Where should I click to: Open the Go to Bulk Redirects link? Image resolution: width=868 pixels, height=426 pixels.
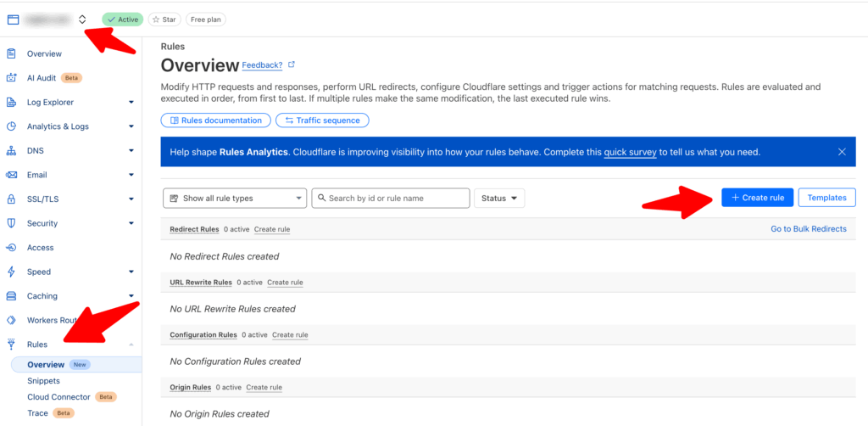(x=808, y=229)
